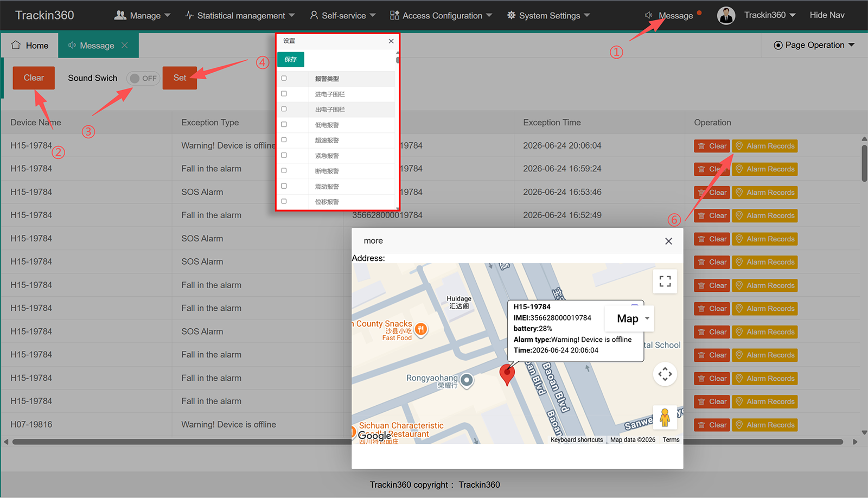Switch to the Home tab
This screenshot has width=868, height=498.
30,46
